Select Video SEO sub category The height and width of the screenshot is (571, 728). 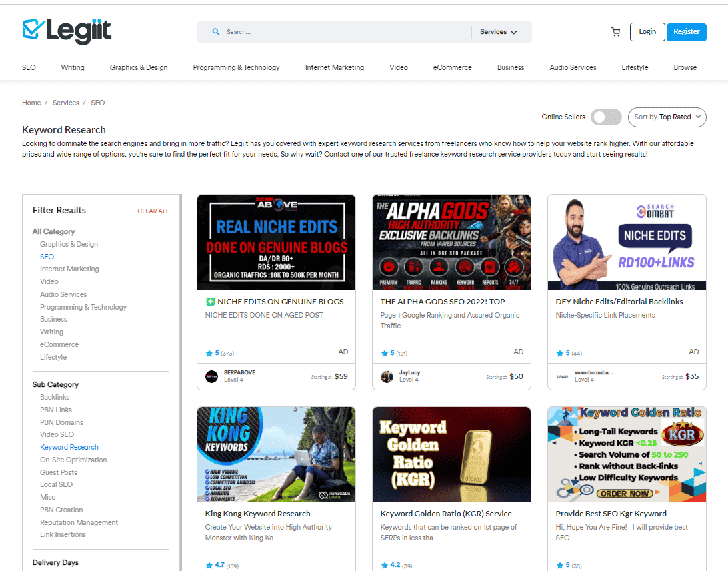coord(57,434)
